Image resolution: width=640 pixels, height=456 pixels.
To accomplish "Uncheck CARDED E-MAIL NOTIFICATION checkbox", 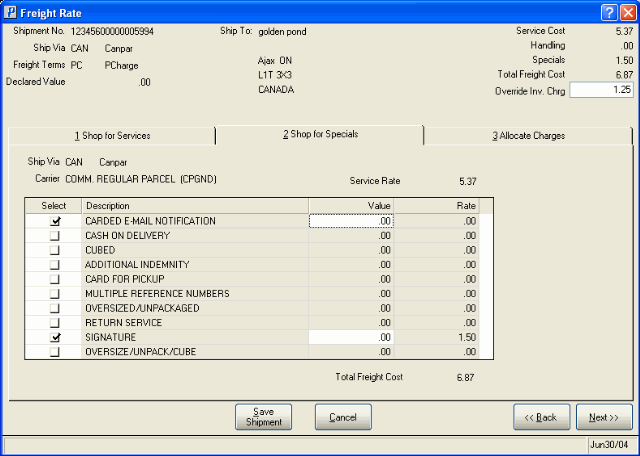I will [x=54, y=221].
